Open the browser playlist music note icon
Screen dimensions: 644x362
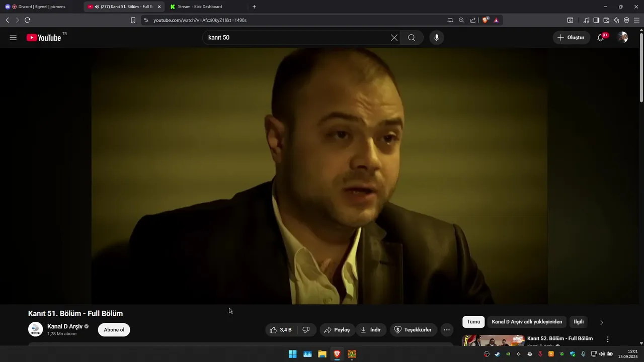pos(586,20)
